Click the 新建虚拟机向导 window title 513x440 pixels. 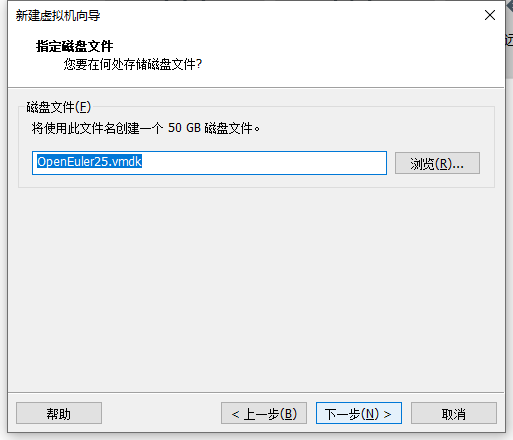pyautogui.click(x=58, y=16)
